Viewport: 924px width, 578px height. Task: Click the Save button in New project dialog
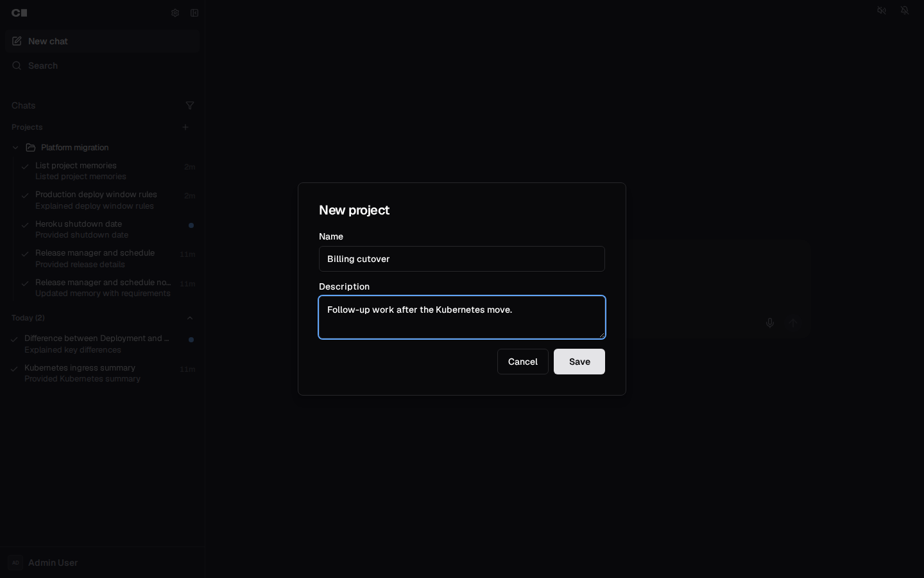tap(579, 362)
